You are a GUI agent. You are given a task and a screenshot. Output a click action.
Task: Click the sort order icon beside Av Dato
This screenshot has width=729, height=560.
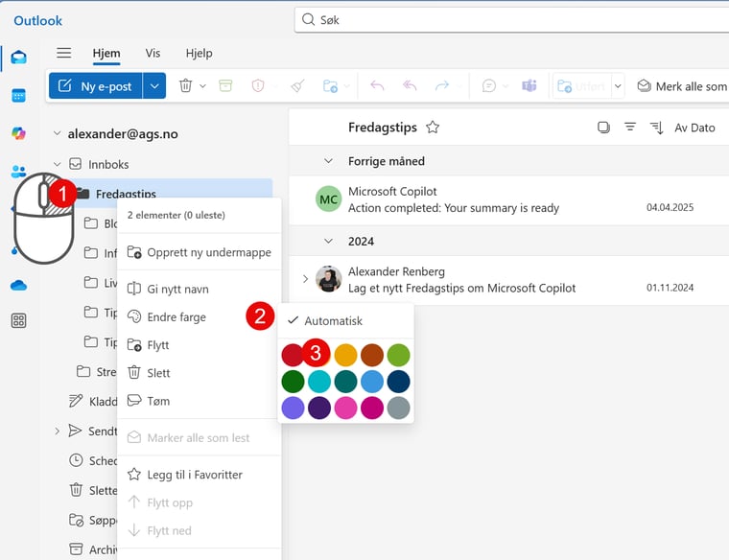pos(656,128)
